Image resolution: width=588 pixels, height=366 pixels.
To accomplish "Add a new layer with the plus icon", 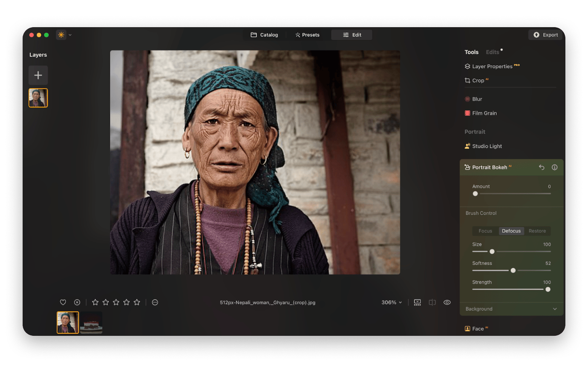I will point(38,75).
